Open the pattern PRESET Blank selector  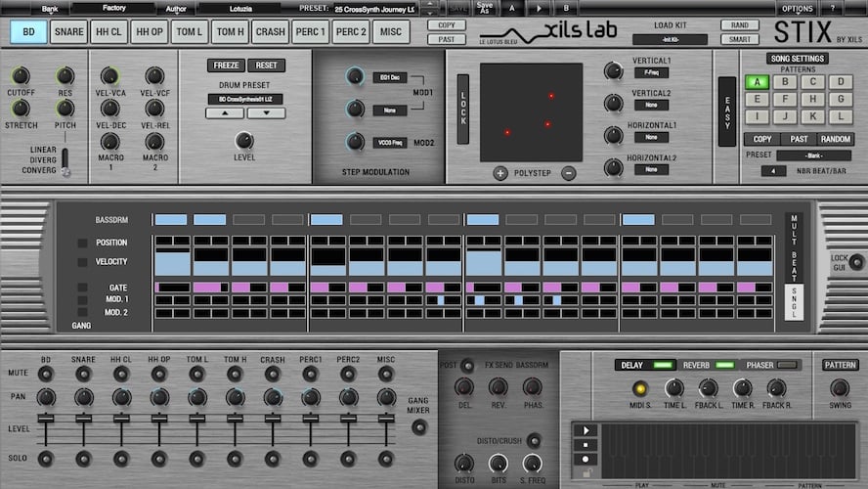[x=813, y=156]
